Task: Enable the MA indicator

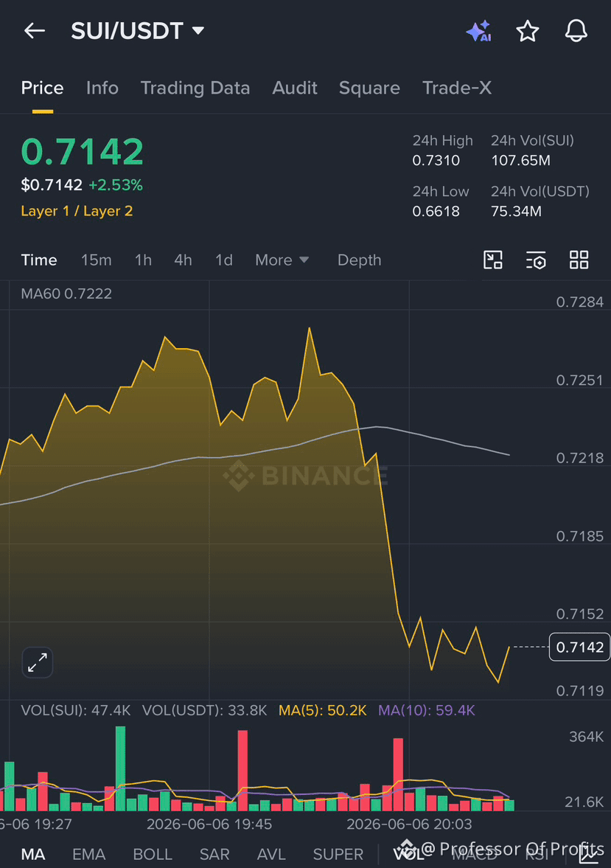Action: point(33,854)
